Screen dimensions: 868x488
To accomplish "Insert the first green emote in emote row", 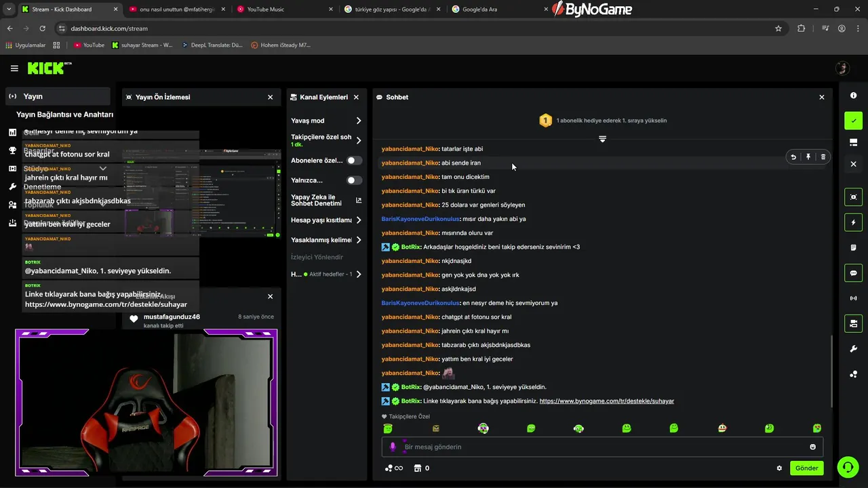I will 388,428.
